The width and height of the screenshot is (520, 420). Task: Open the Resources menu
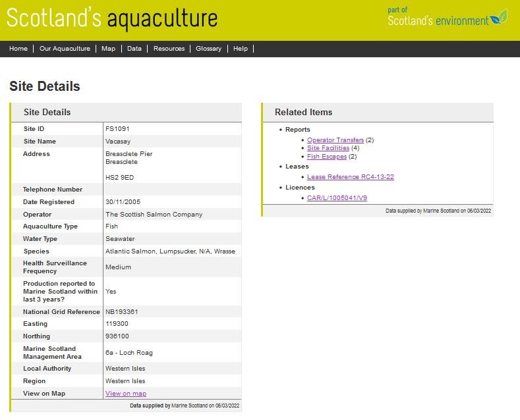pyautogui.click(x=169, y=49)
